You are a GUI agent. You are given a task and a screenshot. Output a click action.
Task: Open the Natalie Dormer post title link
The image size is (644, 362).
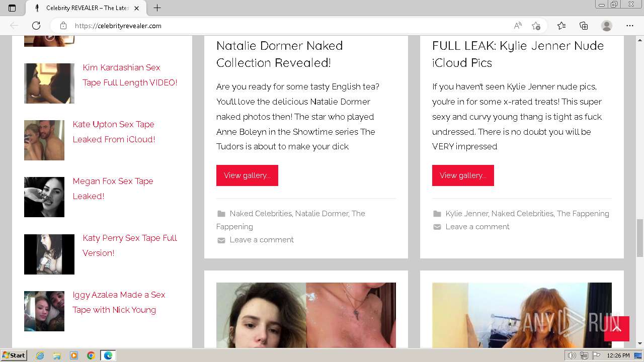[x=280, y=54]
